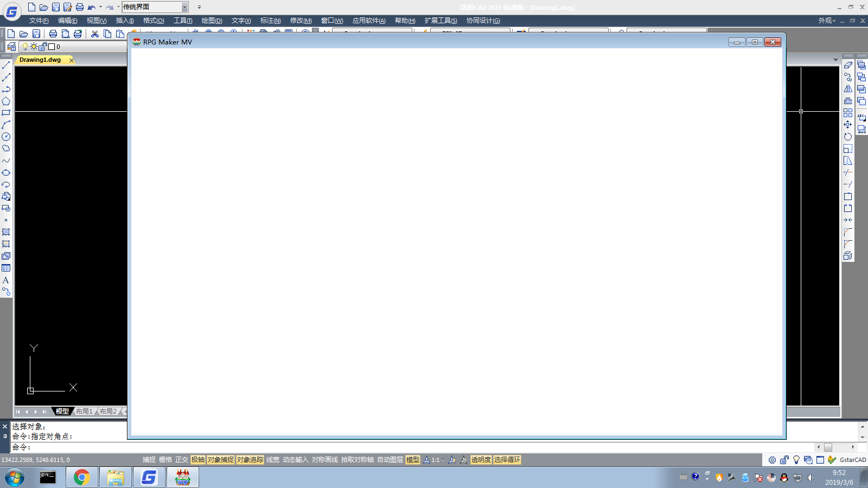Select the Extend modify tool
868x488 pixels.
coord(848,184)
